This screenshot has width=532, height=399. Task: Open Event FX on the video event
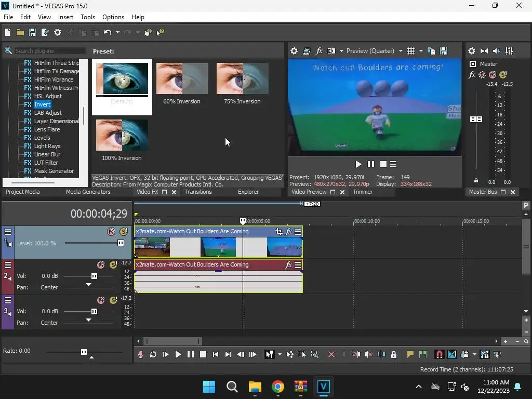click(x=288, y=231)
